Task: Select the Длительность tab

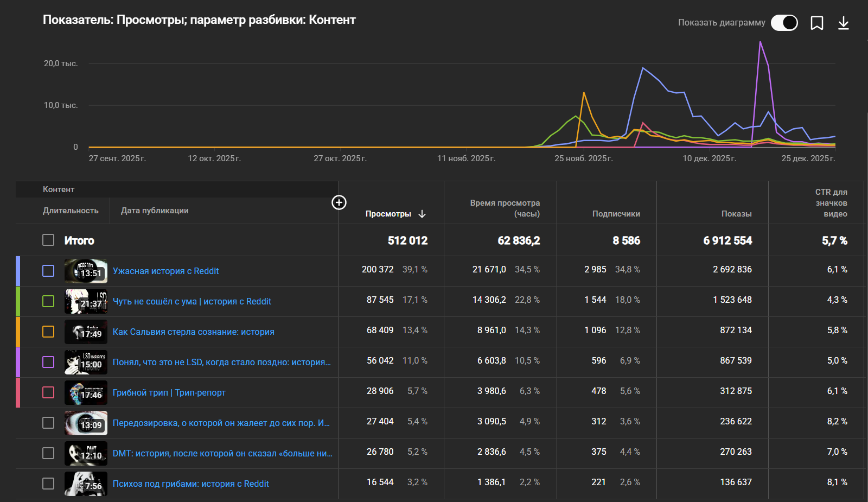Action: (71, 211)
